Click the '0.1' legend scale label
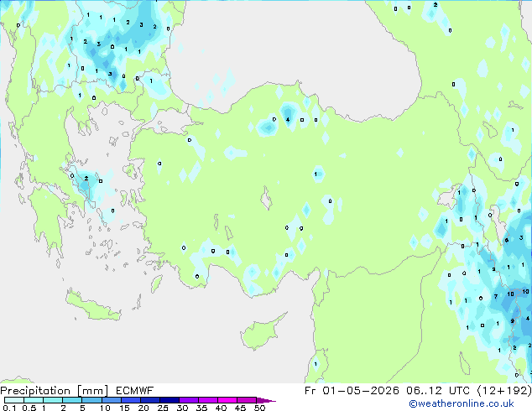The image size is (532, 411). click(9, 408)
